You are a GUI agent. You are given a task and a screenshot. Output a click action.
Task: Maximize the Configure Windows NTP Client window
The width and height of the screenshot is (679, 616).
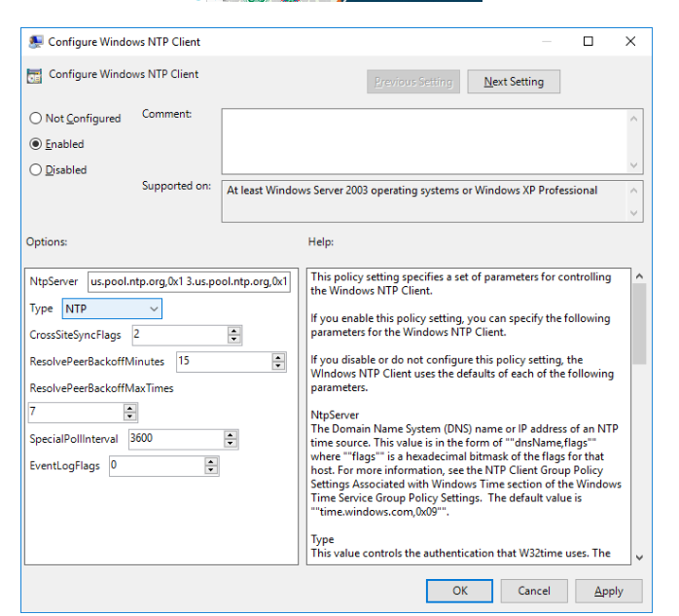[x=589, y=42]
